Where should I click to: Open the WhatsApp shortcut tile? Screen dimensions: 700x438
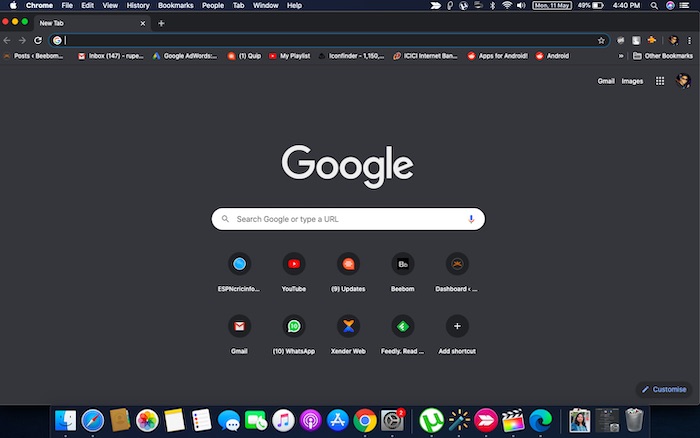click(294, 335)
